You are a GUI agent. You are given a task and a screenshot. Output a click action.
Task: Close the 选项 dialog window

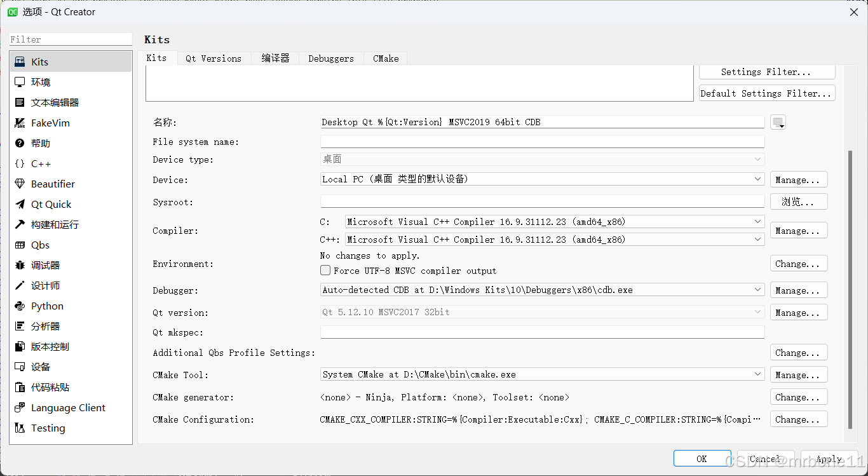853,11
